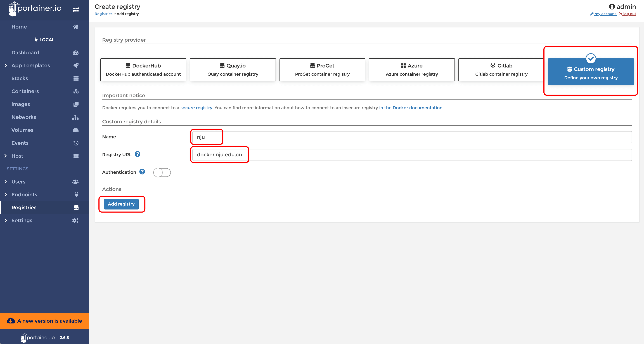Viewport: 644px width, 344px height.
Task: Open Volumes in the sidebar
Action: tap(44, 130)
